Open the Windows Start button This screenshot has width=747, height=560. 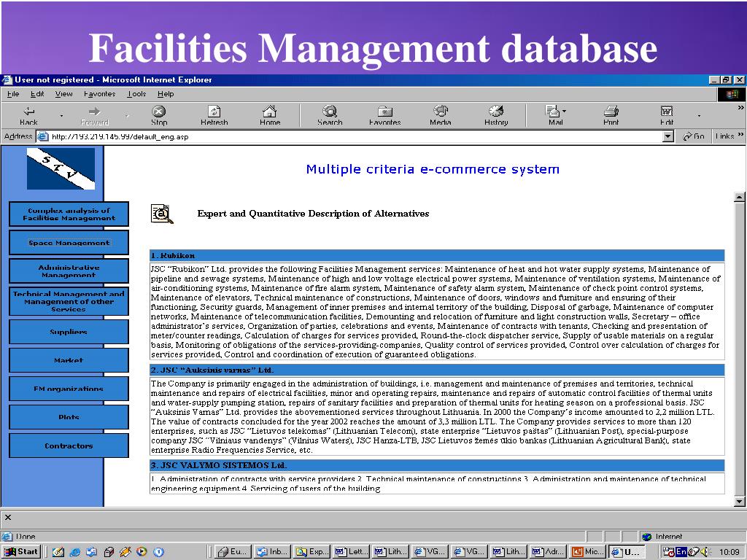[x=21, y=551]
